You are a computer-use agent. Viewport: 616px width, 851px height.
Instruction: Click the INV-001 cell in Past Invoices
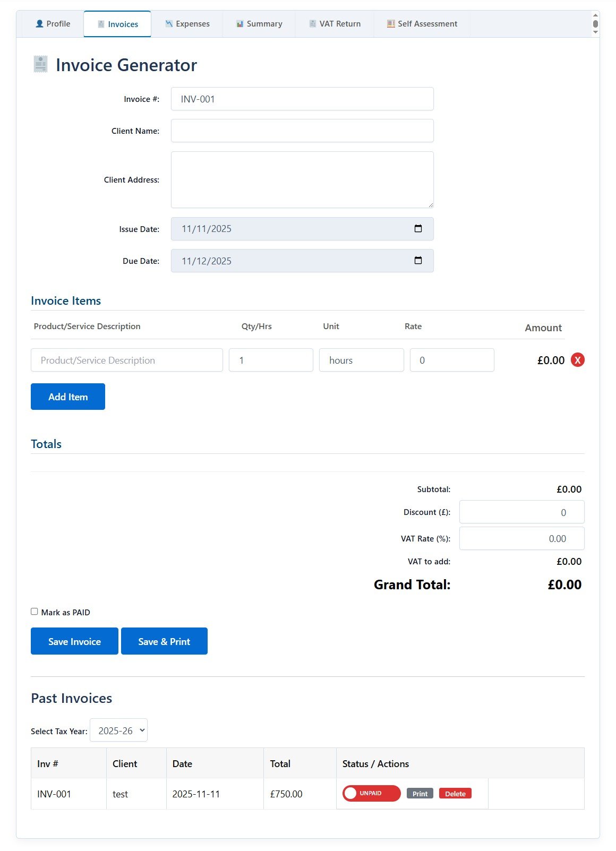pyautogui.click(x=69, y=794)
